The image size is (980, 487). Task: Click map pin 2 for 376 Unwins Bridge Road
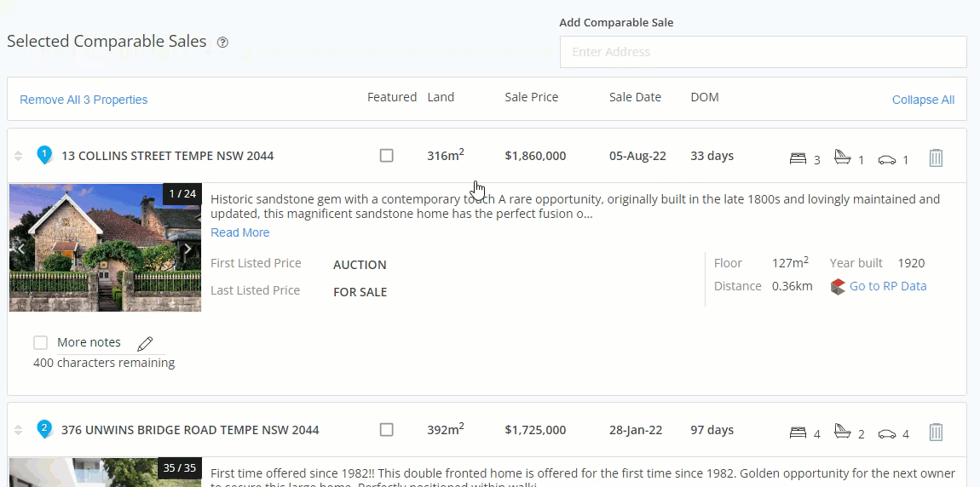[x=44, y=428]
